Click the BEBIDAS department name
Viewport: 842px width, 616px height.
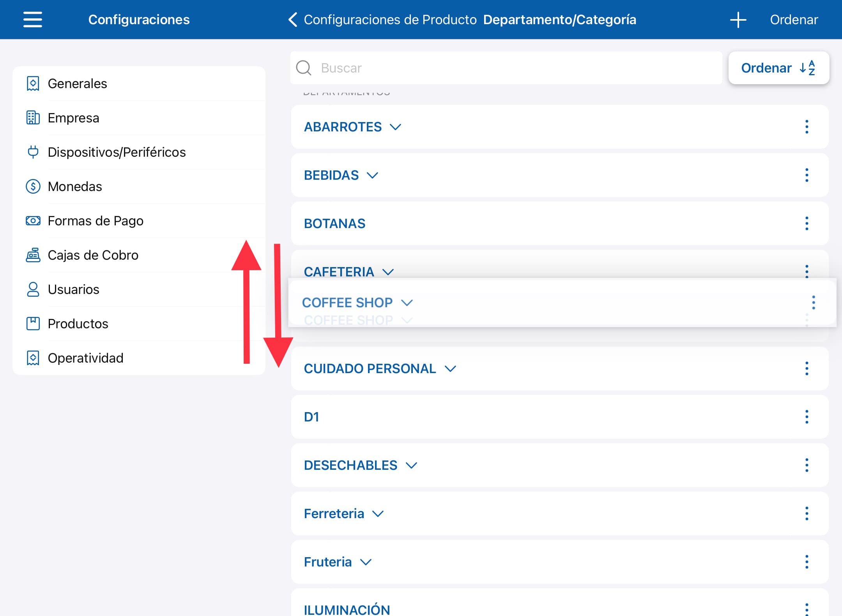point(331,175)
